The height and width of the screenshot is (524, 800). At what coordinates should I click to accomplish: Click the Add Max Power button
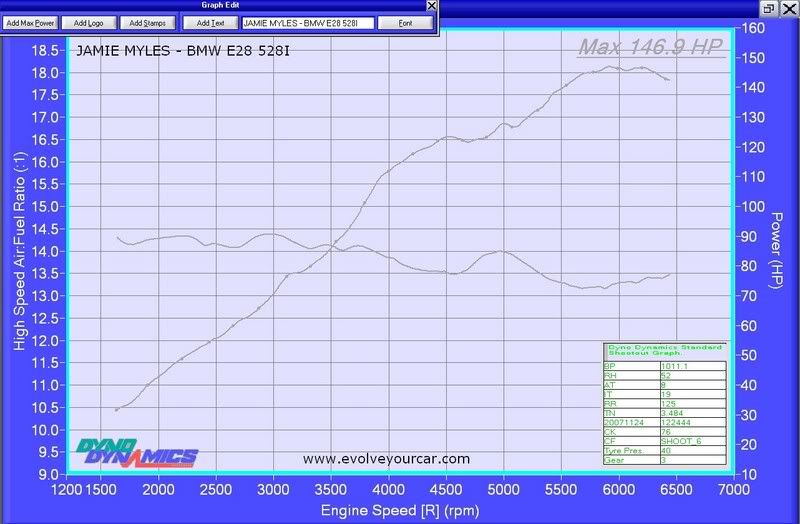coord(31,22)
